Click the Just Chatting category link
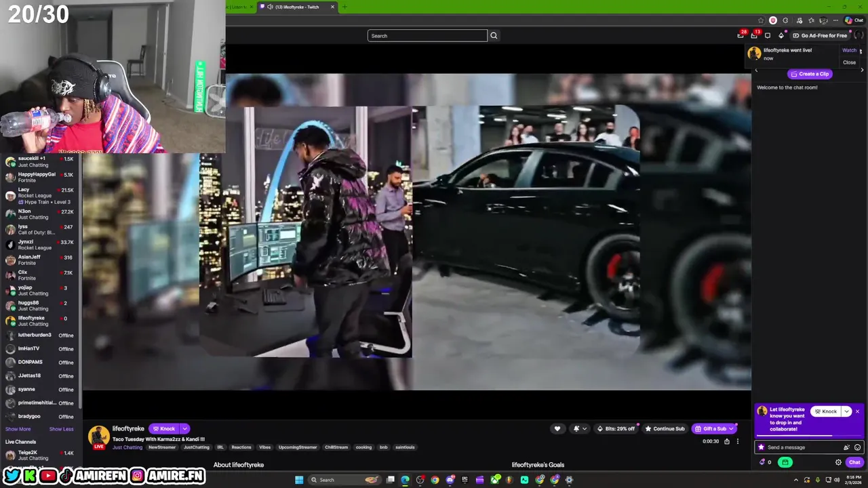 pos(127,447)
